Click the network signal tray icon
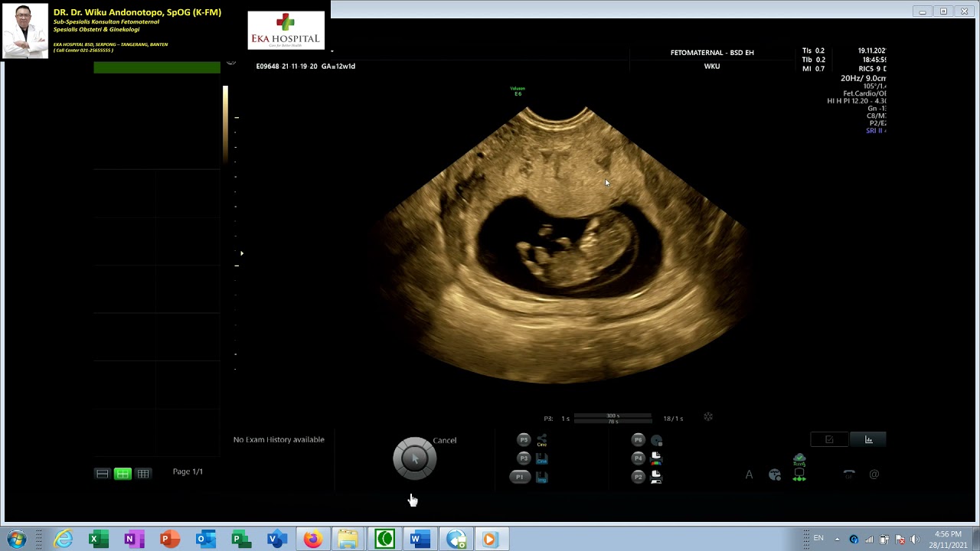 [x=869, y=540]
